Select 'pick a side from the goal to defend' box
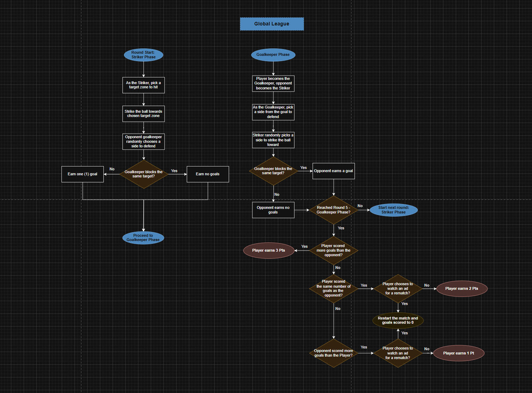The height and width of the screenshot is (393, 532). (x=273, y=112)
